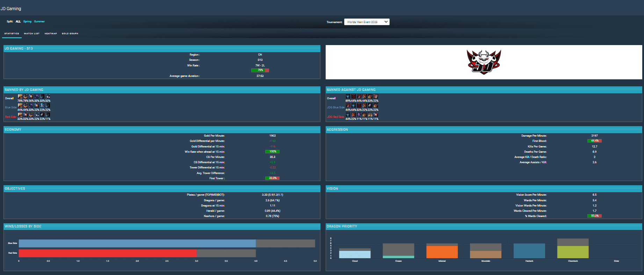Click third champion icon in JD Gaming's Red Side bans
The image size is (644, 275).
(x=31, y=115)
